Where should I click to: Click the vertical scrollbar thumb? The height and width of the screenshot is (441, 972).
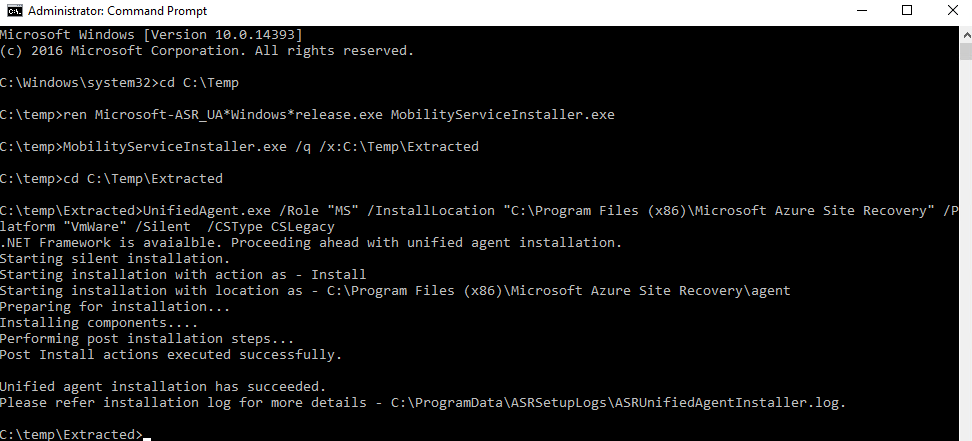[x=966, y=52]
